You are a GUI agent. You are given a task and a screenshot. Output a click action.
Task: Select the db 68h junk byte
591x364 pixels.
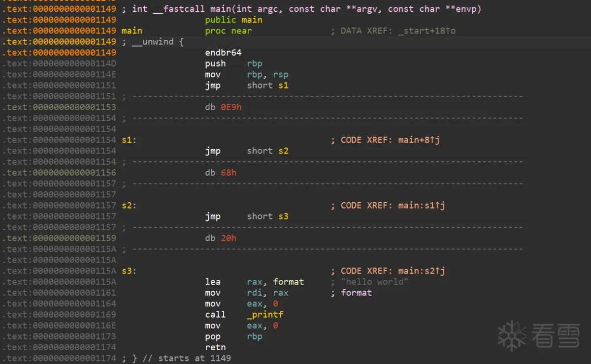(221, 173)
